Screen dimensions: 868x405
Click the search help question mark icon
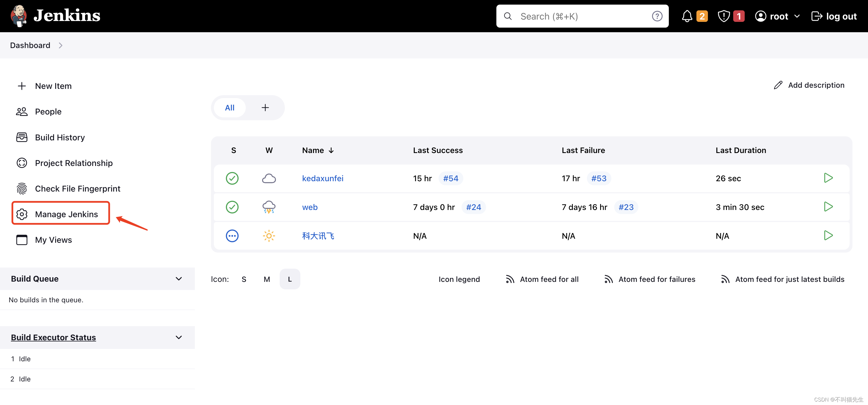[657, 16]
